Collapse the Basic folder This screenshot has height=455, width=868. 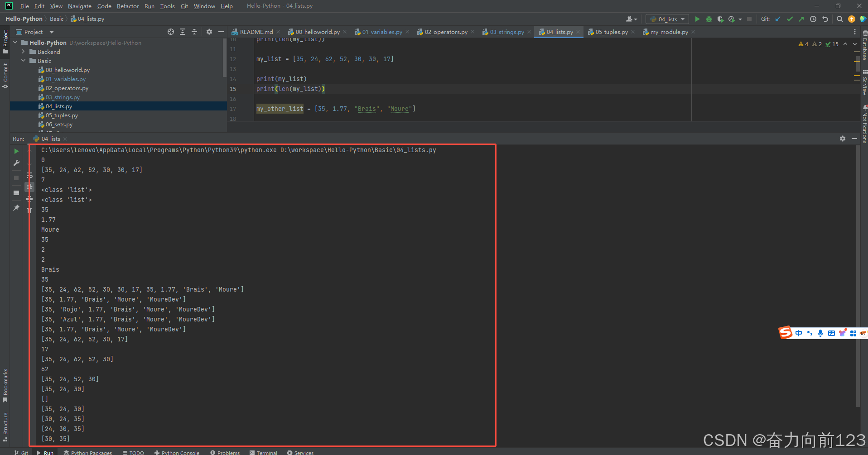[x=24, y=61]
